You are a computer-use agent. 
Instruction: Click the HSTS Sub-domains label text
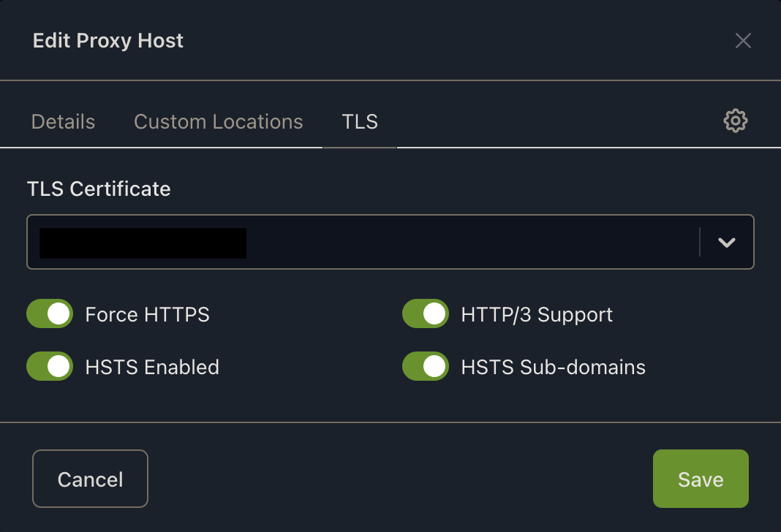(x=553, y=367)
